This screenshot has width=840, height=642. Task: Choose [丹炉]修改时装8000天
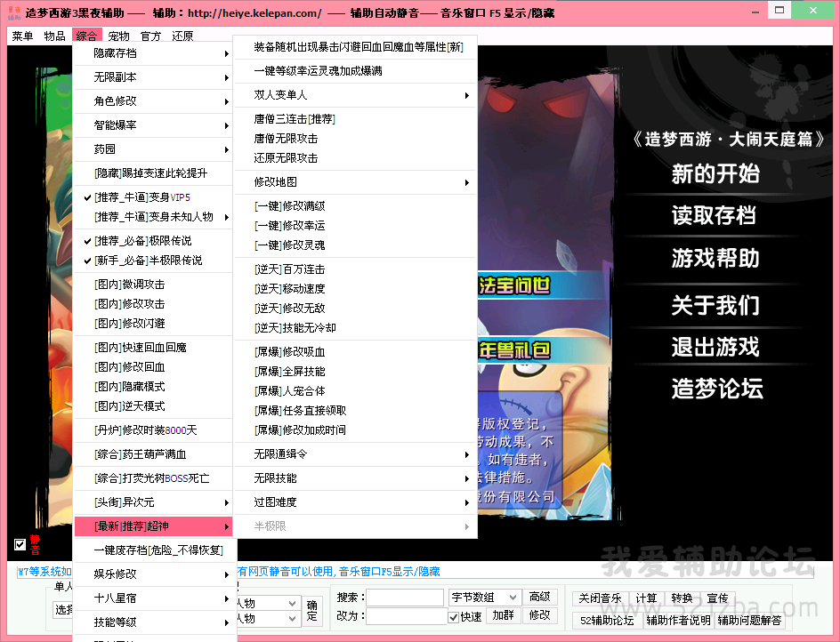click(x=153, y=430)
